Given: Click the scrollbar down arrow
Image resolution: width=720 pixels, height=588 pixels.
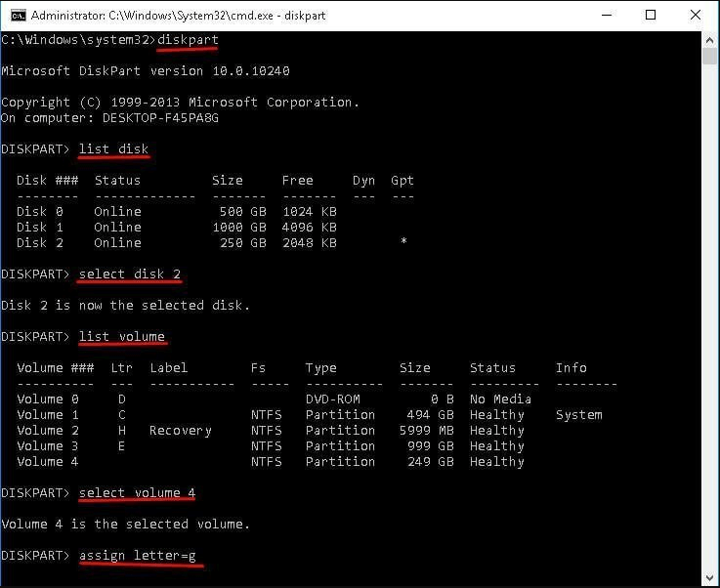Looking at the screenshot, I should (710, 577).
